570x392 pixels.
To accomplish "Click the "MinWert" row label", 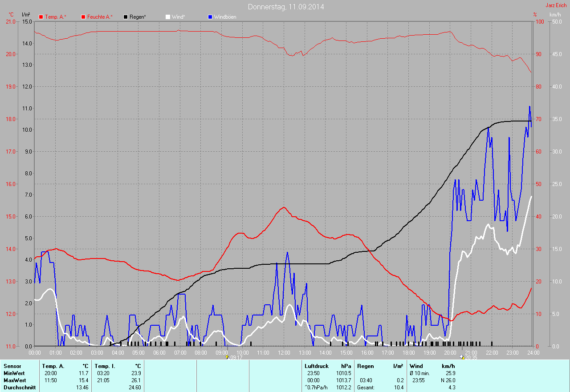I will pos(14,373).
